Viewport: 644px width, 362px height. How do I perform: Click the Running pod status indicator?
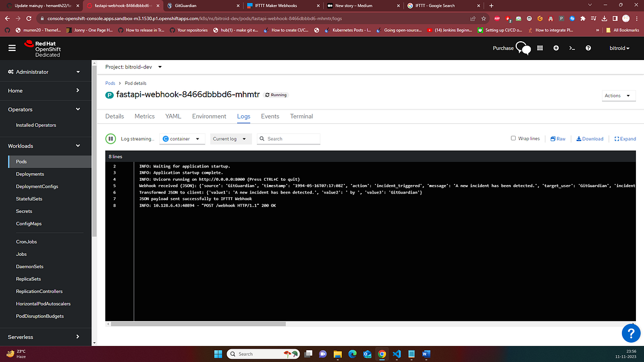point(275,95)
